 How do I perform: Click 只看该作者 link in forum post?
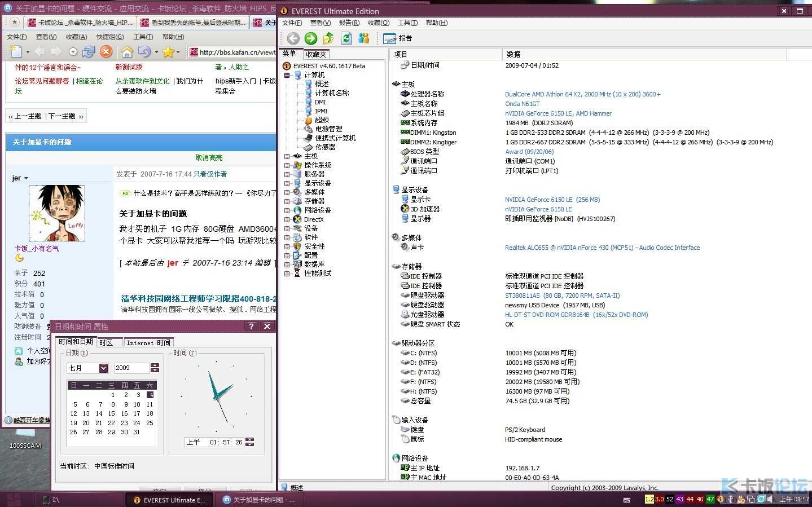click(x=210, y=174)
